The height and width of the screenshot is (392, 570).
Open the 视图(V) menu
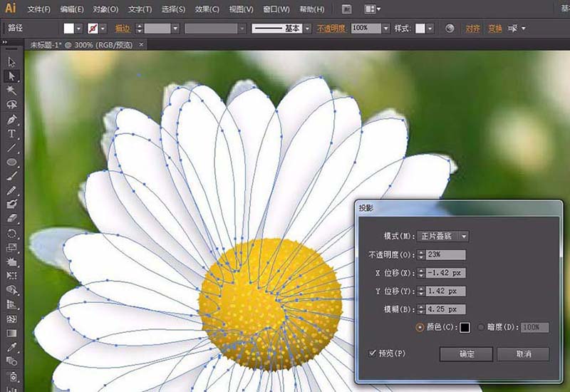pos(241,9)
